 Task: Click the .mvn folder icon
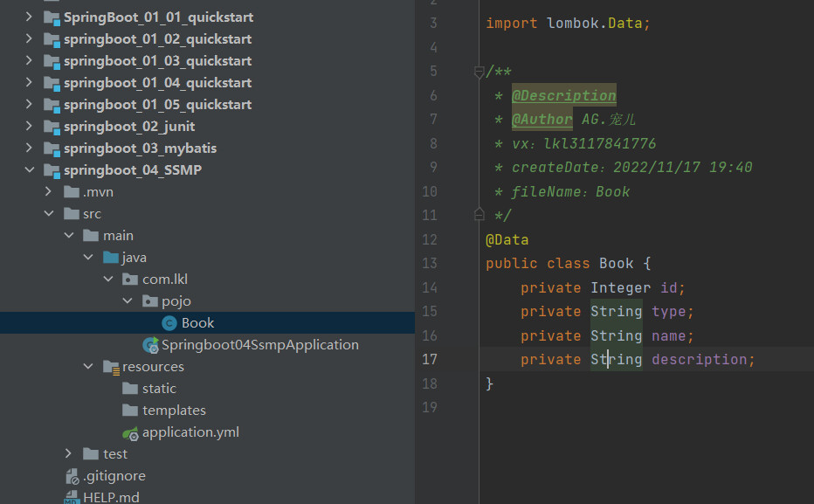(71, 192)
